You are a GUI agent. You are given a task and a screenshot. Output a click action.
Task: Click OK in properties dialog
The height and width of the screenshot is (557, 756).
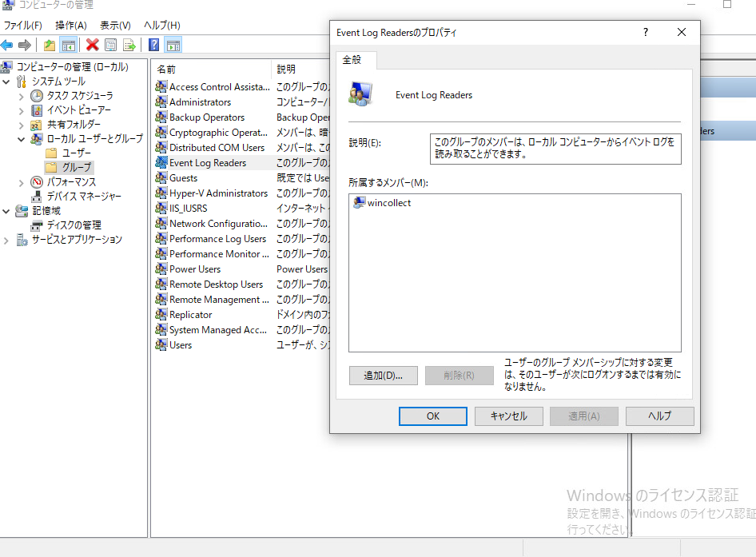point(433,416)
